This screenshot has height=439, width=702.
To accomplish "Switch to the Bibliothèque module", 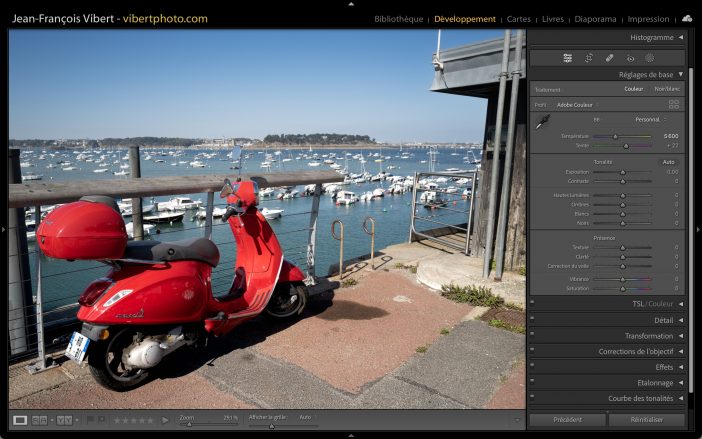I will pyautogui.click(x=398, y=19).
